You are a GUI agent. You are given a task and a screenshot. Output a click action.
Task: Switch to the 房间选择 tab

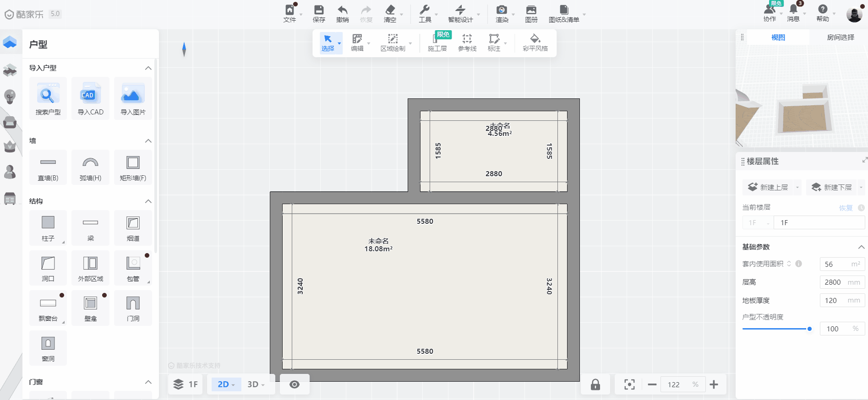(840, 38)
